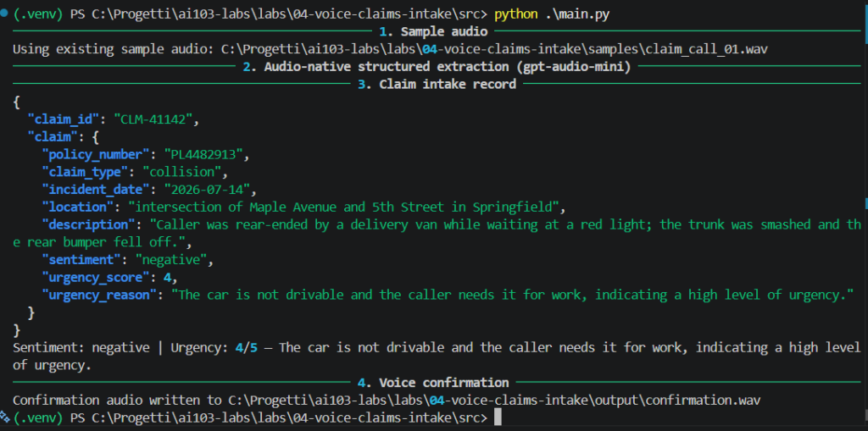Click the terminal vertical scrollbar
This screenshot has height=431, width=868.
[x=865, y=216]
